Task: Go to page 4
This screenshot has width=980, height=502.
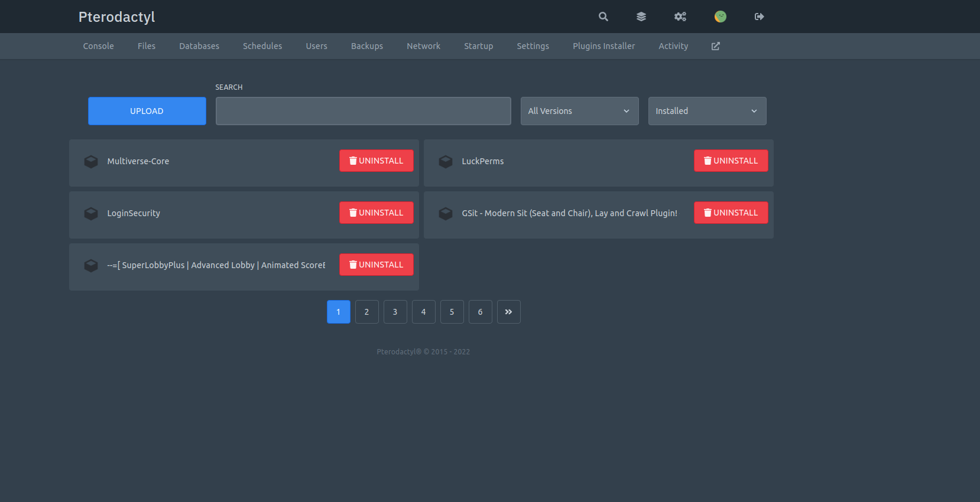Action: click(x=424, y=312)
